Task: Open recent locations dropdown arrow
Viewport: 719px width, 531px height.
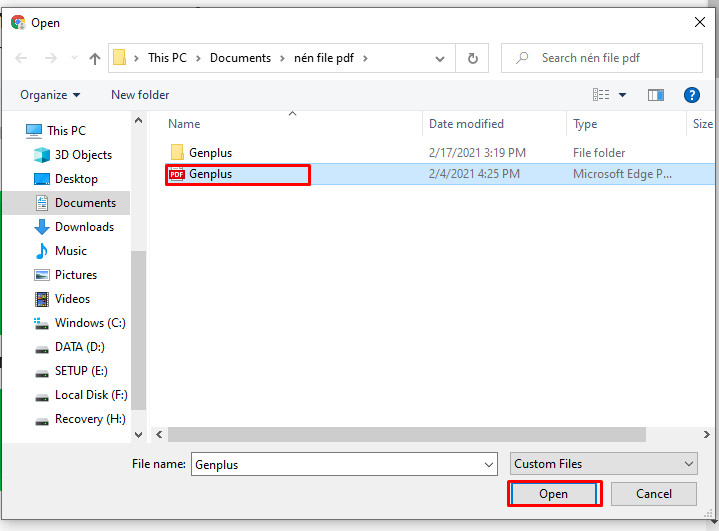Action: (x=74, y=58)
